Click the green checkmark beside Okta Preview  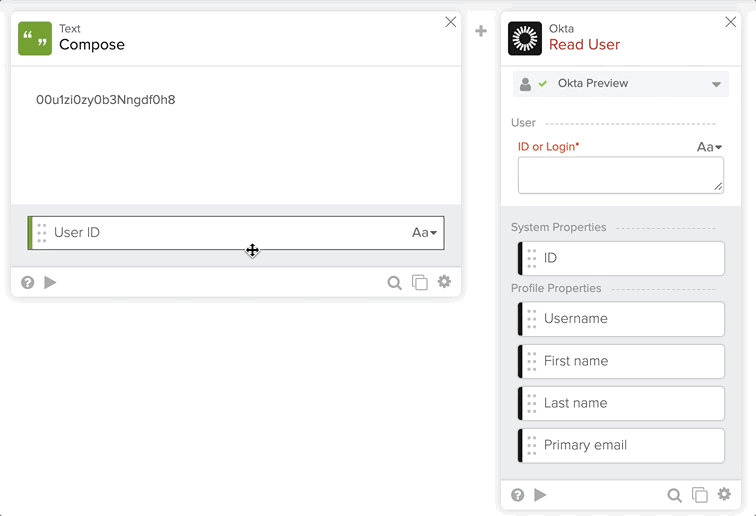(543, 84)
